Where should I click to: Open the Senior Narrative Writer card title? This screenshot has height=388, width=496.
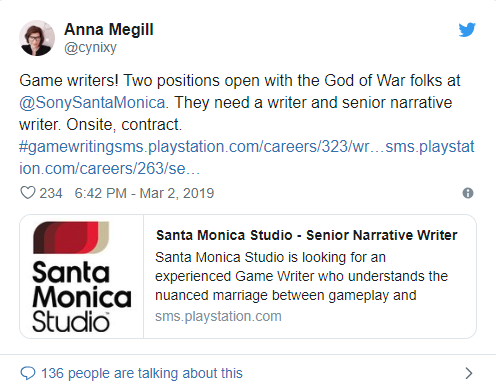coord(307,235)
